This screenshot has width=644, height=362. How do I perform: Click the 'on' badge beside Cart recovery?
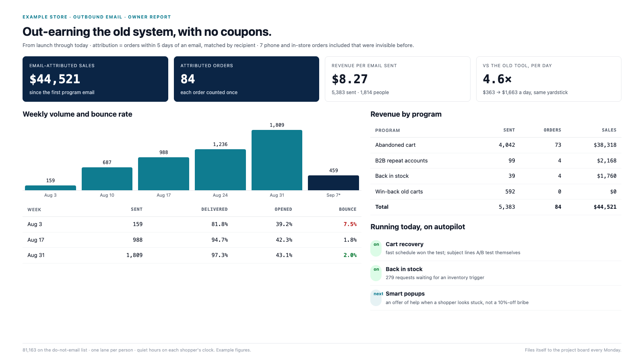[x=376, y=248]
